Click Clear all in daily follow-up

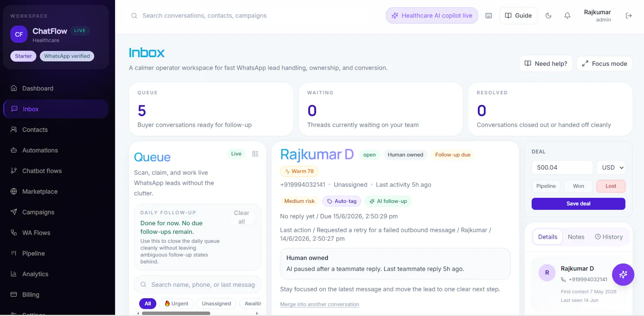[x=242, y=217]
